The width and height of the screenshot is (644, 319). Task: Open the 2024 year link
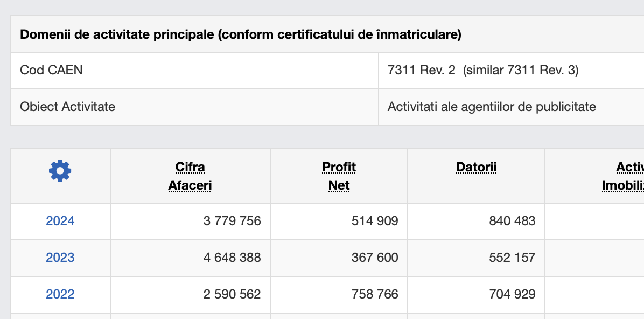click(x=60, y=221)
